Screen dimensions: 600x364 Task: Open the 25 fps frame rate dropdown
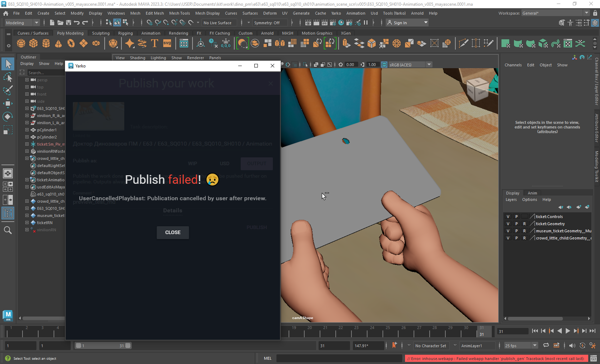point(521,345)
